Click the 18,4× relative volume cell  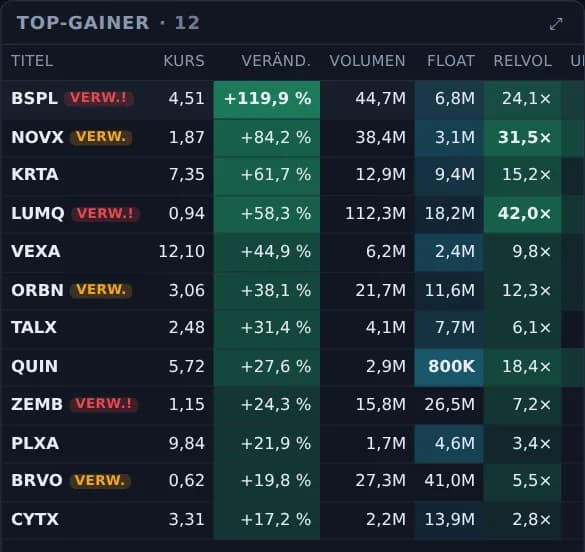pyautogui.click(x=522, y=367)
